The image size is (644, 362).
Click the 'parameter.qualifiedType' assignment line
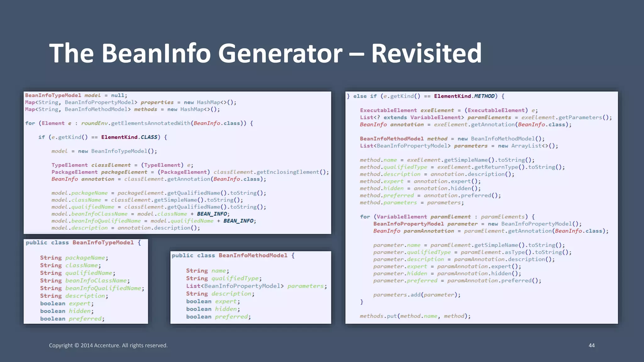473,252
